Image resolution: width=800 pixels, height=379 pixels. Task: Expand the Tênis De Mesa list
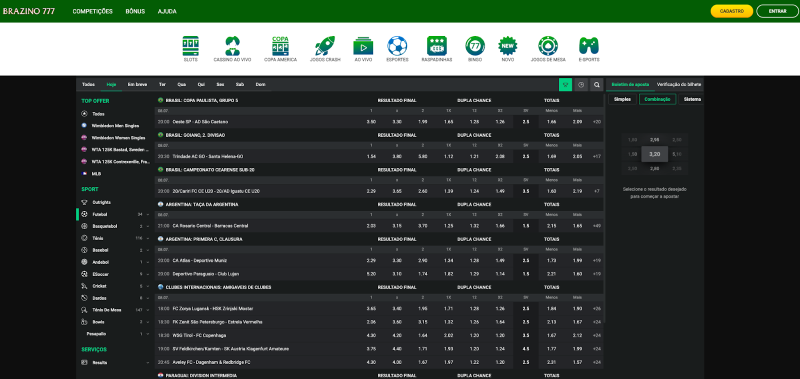[x=148, y=310]
